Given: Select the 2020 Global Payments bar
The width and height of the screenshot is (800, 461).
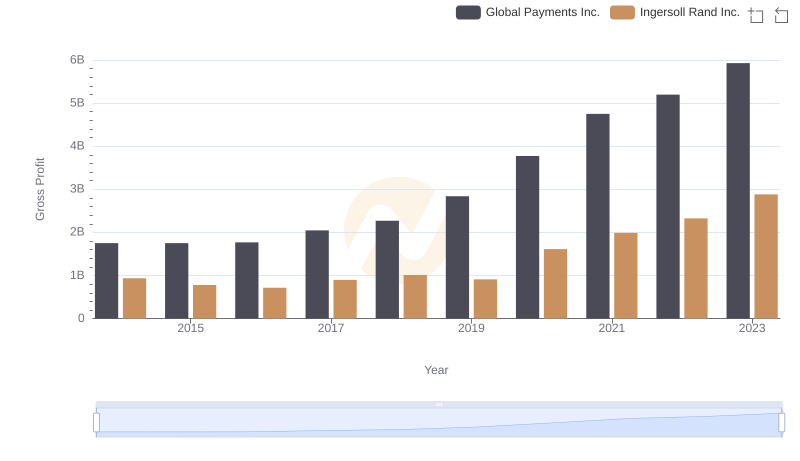Looking at the screenshot, I should [528, 237].
